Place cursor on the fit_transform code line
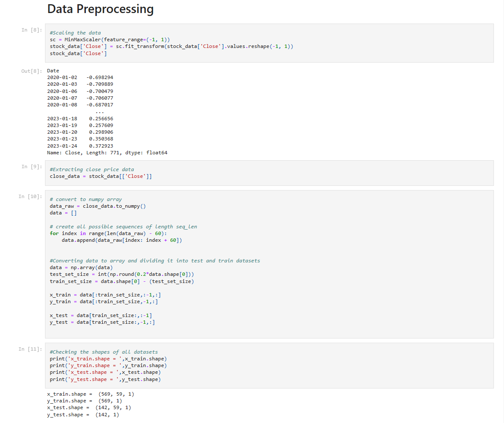504x423 pixels. click(171, 46)
